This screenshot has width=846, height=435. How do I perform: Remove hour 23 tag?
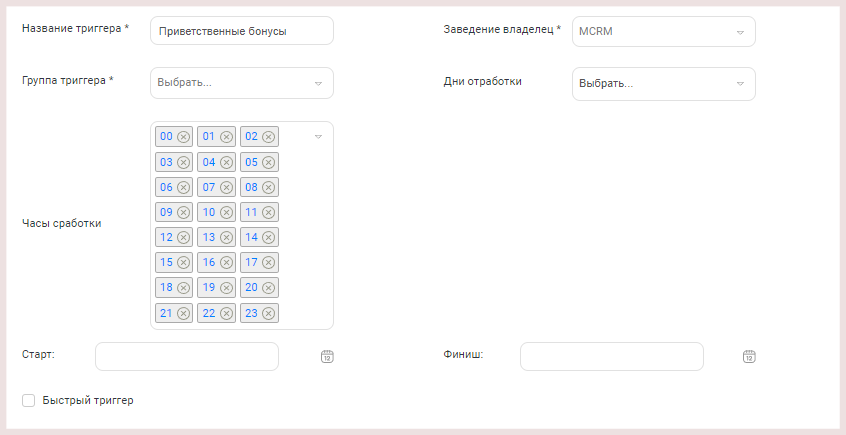point(269,313)
